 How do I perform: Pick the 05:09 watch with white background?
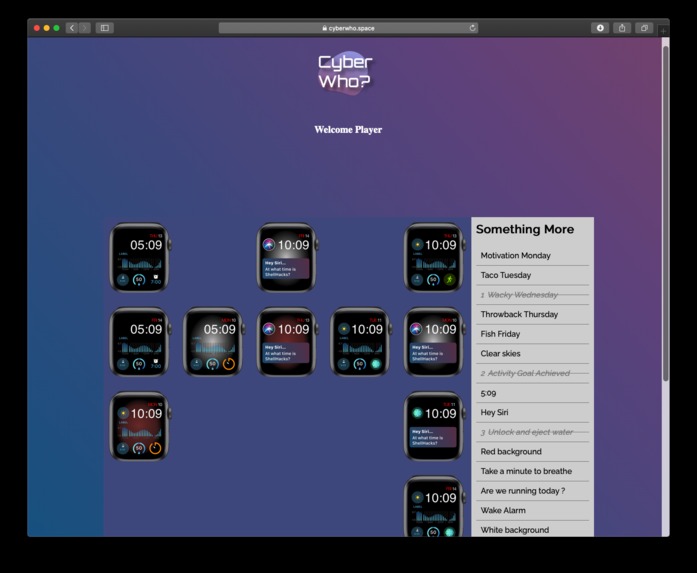213,341
